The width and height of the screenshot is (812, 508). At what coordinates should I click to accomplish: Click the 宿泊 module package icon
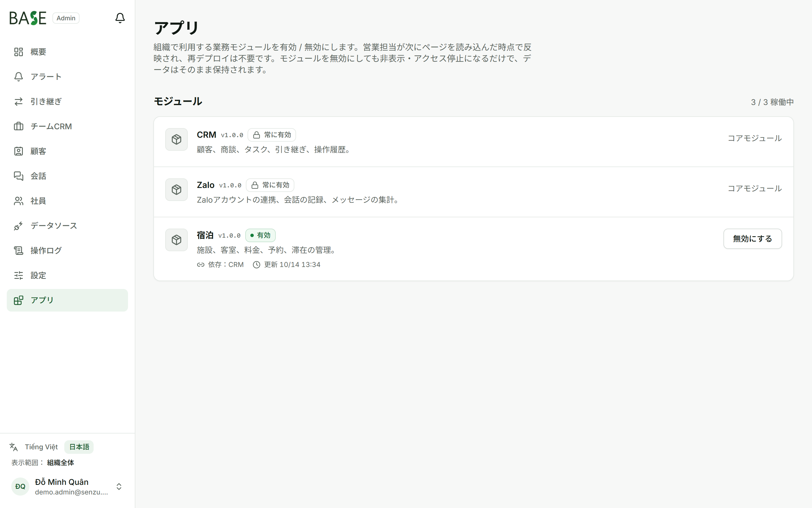coord(176,240)
